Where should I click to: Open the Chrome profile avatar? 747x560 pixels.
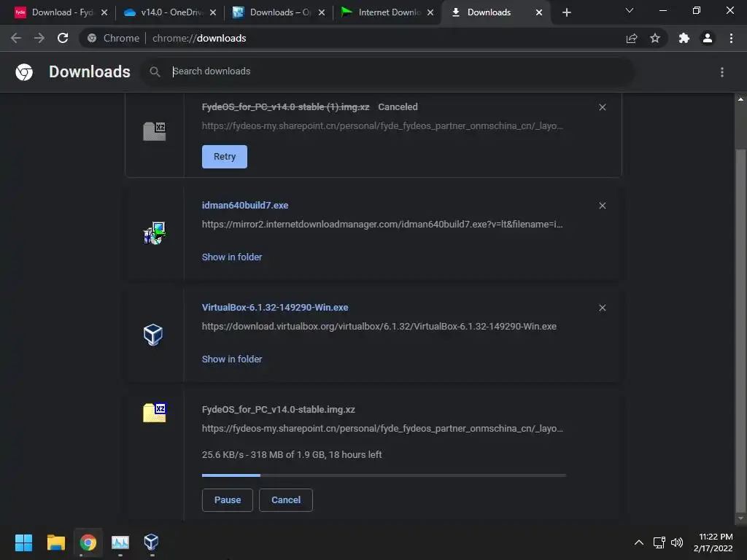click(x=708, y=38)
